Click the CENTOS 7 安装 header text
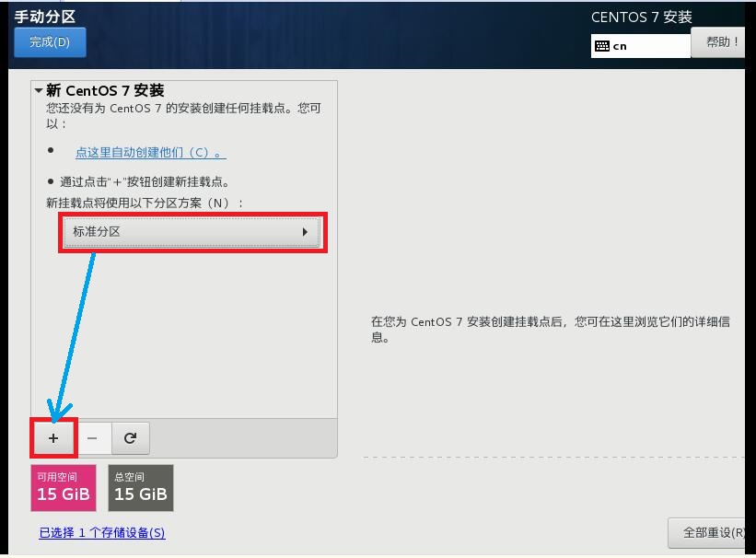Image resolution: width=756 pixels, height=558 pixels. (642, 17)
